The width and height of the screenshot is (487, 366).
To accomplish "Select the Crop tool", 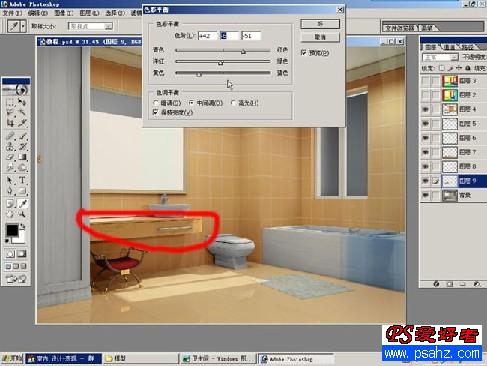I will pyautogui.click(x=10, y=123).
